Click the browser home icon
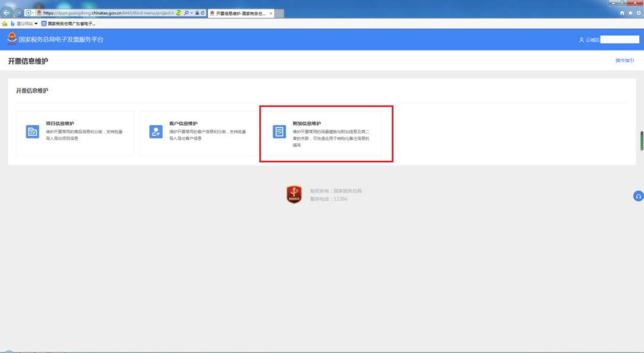This screenshot has width=644, height=353. (x=622, y=13)
